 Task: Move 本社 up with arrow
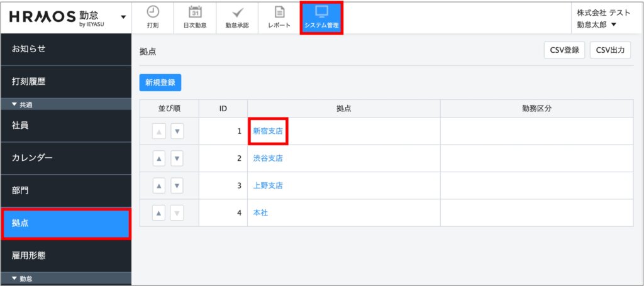[160, 214]
